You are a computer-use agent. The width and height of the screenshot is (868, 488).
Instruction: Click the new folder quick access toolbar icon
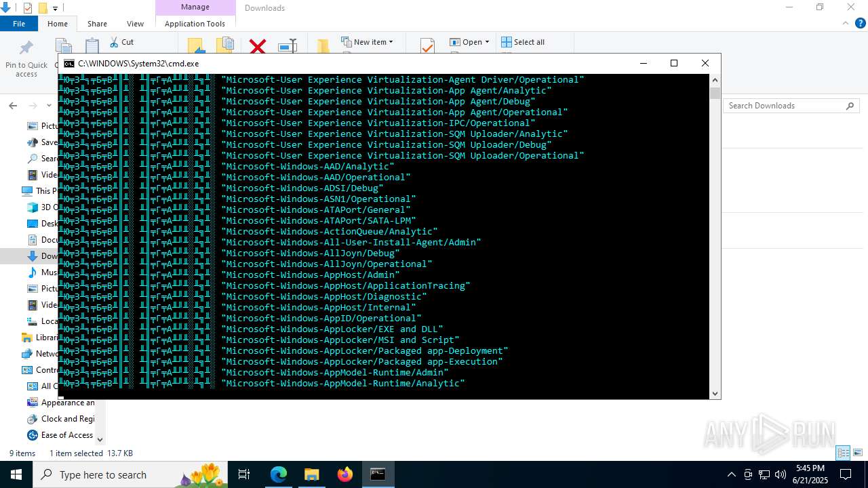[43, 8]
